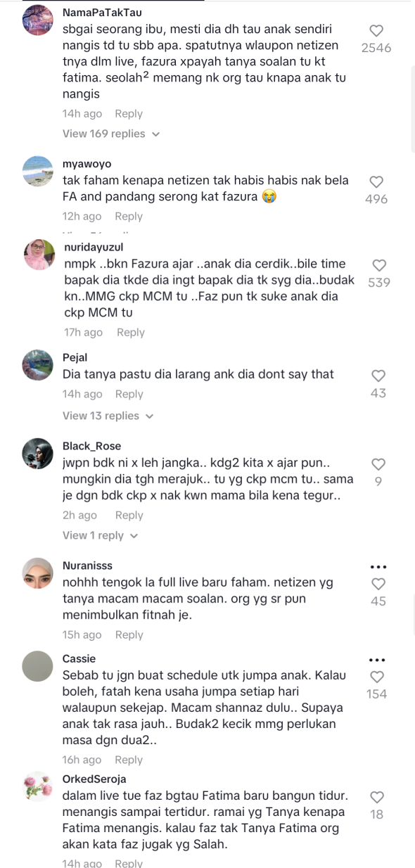Tap the heart on OrkedSeroja's comment
This screenshot has width=415, height=868.
(x=376, y=797)
